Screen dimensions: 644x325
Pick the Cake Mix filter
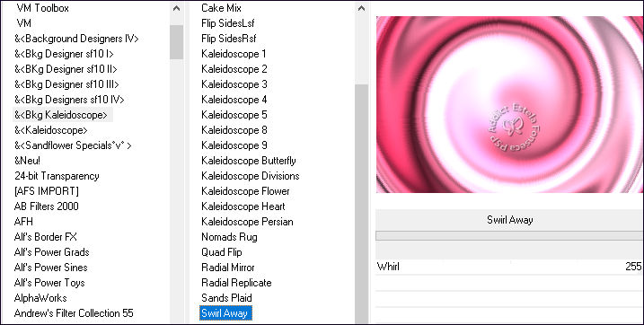[221, 8]
